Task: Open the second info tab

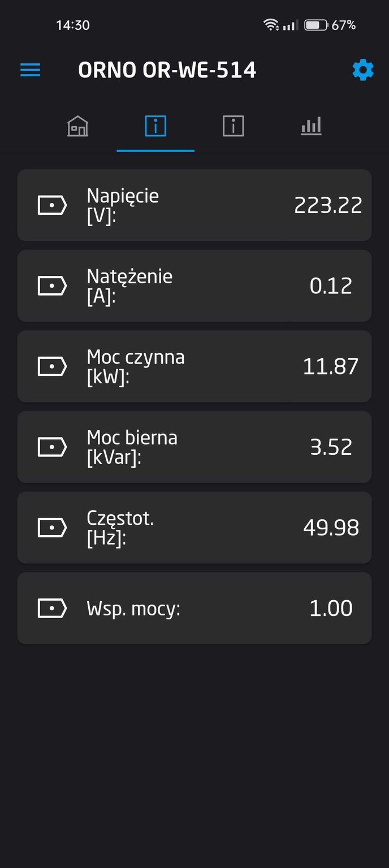Action: click(x=233, y=127)
